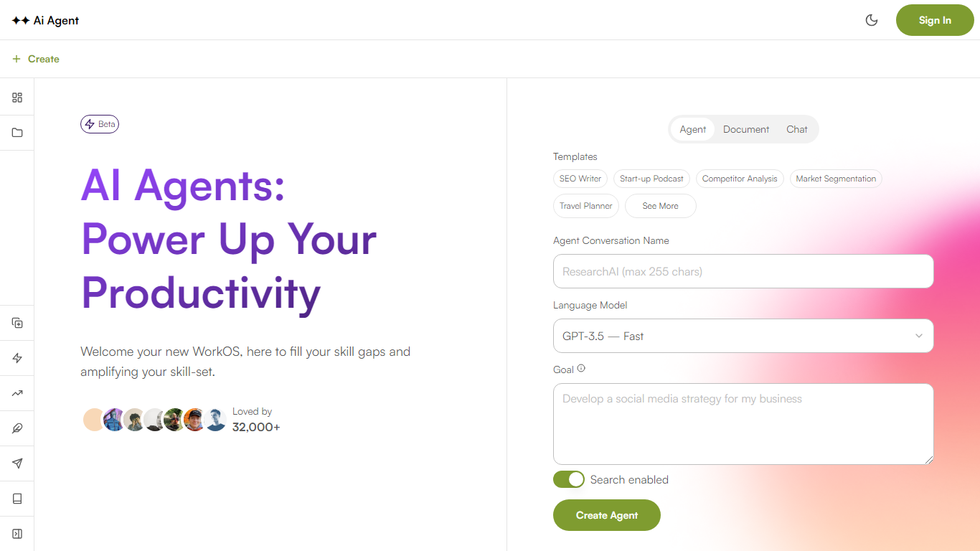The height and width of the screenshot is (551, 980).
Task: Open the Language Model dropdown
Action: click(x=743, y=336)
